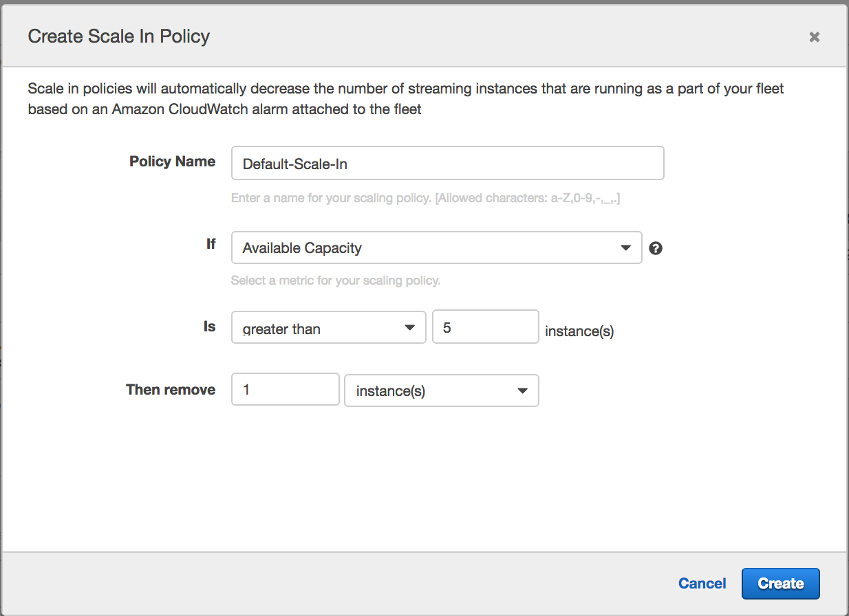Click the 'instance(s)' text after the threshold field
Screen dimensions: 849x616
coord(579,331)
